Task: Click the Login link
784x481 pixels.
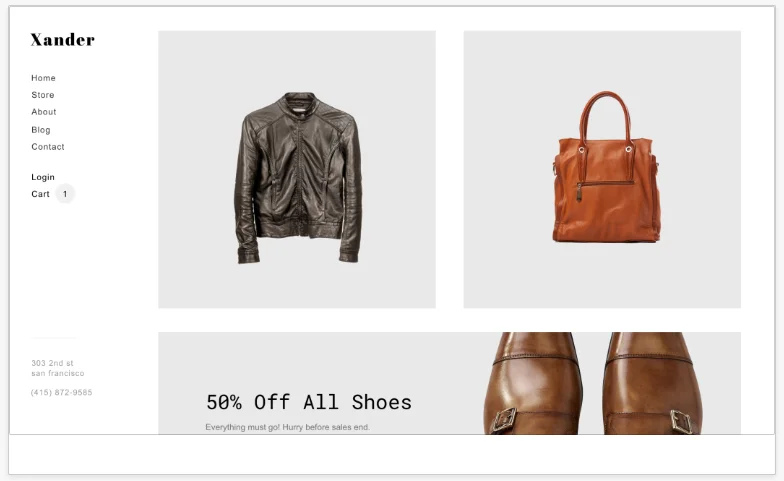Action: 42,178
